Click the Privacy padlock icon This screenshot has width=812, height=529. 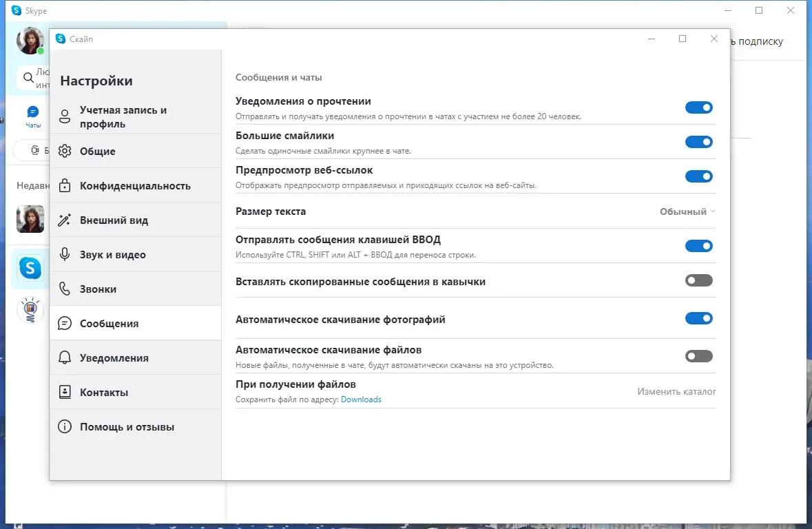point(65,185)
